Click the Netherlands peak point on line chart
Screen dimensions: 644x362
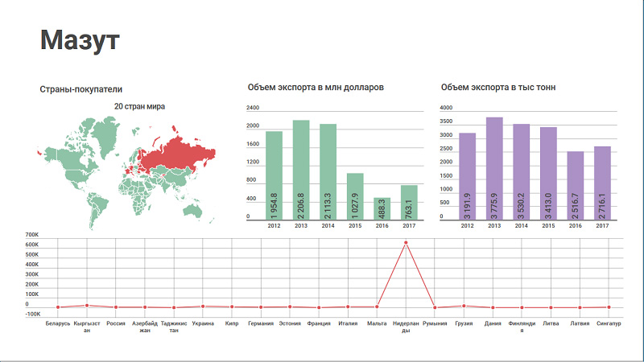406,242
